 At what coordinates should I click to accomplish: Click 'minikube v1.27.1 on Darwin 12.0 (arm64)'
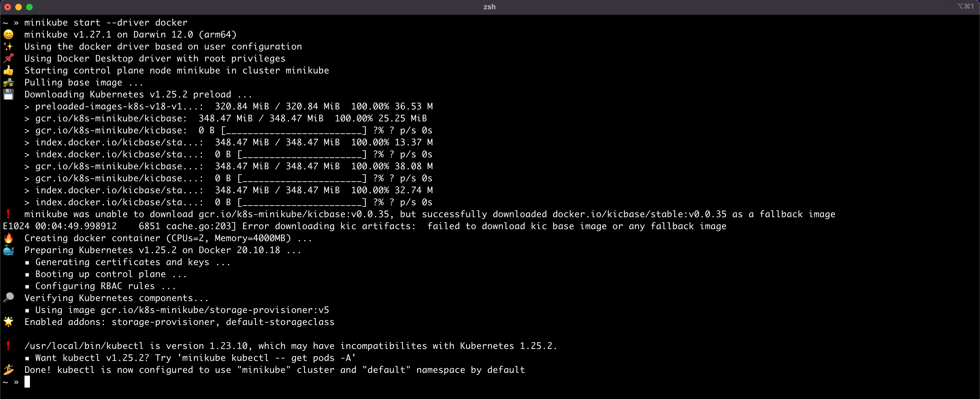click(x=130, y=35)
